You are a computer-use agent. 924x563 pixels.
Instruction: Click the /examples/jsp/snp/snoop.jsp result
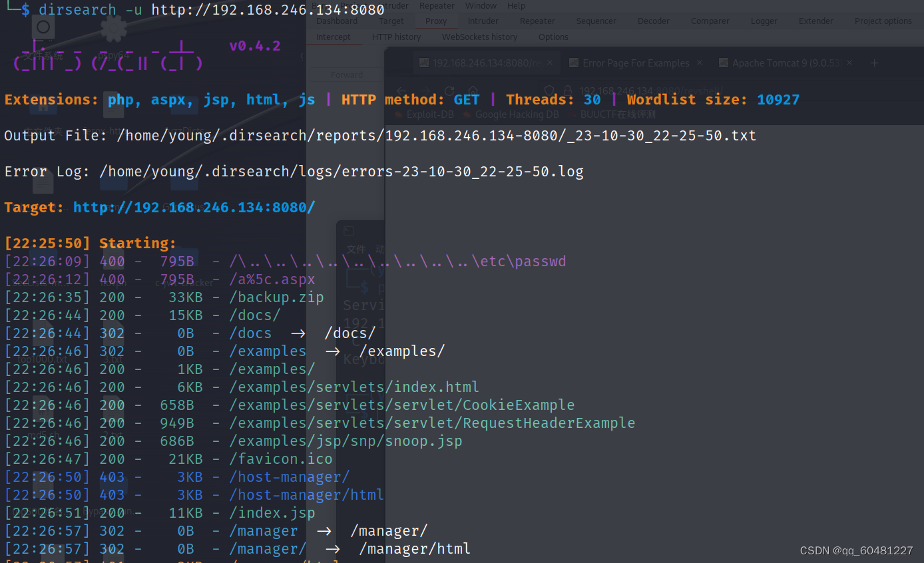tap(233, 441)
